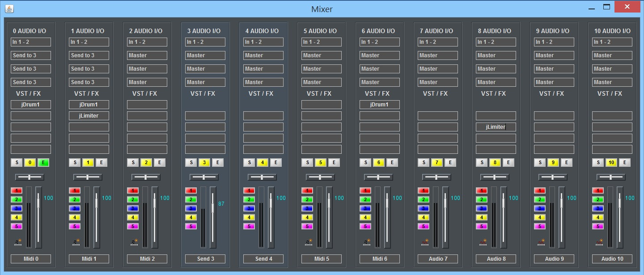
Task: Click the Send 3 channel name button
Action: click(205, 259)
